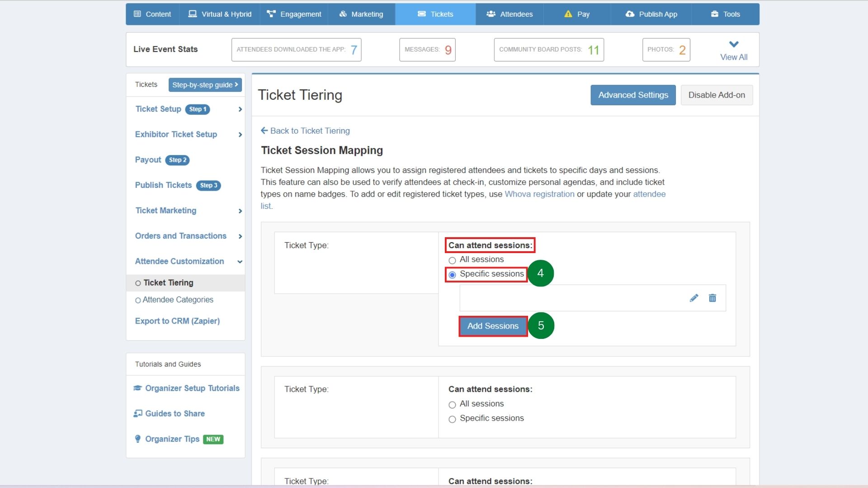Select All sessions for the first ticket type
This screenshot has height=488, width=868.
click(x=452, y=260)
